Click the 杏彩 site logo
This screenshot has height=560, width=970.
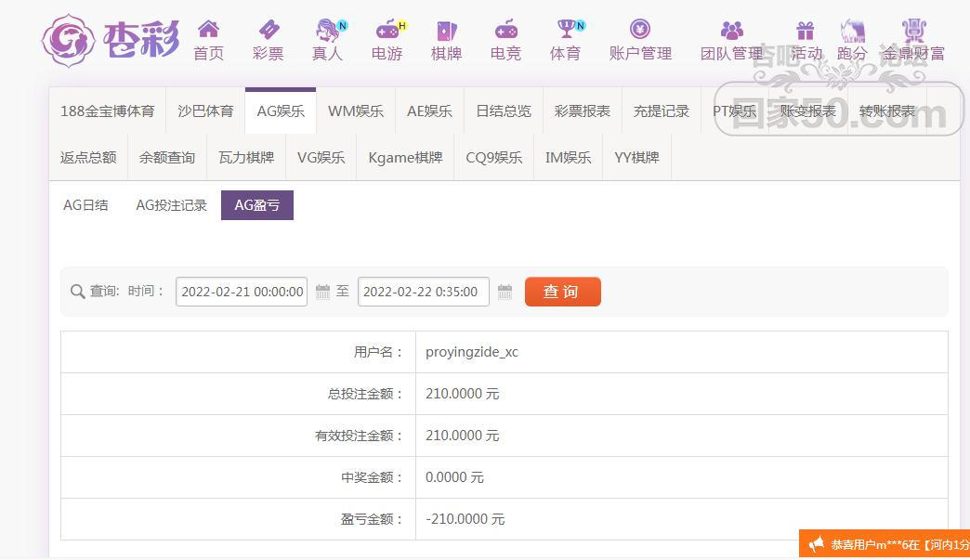click(x=111, y=40)
